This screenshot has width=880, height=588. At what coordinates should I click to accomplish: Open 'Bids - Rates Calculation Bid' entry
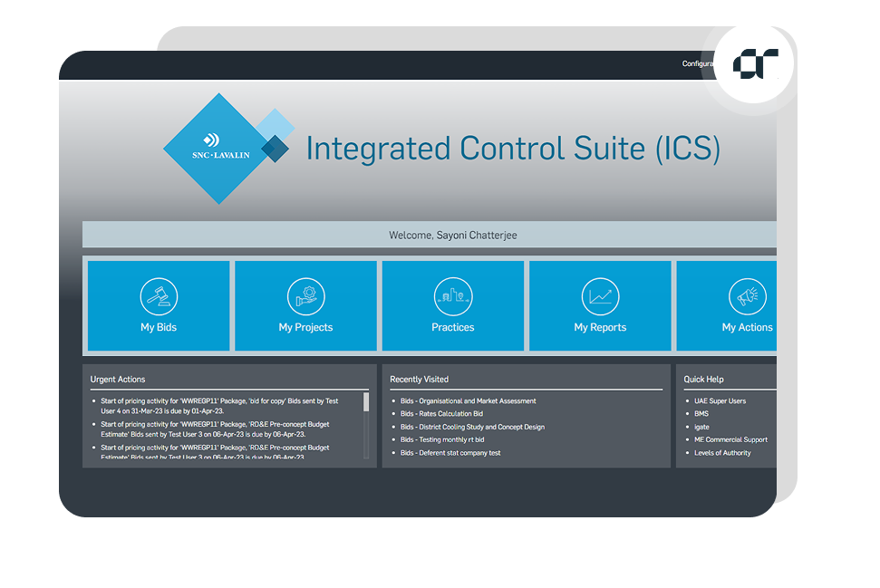pos(444,412)
